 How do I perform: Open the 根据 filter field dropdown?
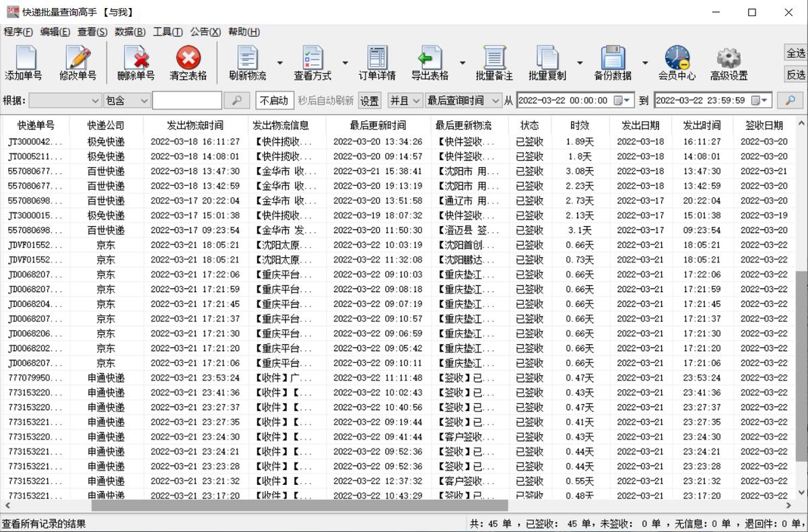(x=66, y=100)
